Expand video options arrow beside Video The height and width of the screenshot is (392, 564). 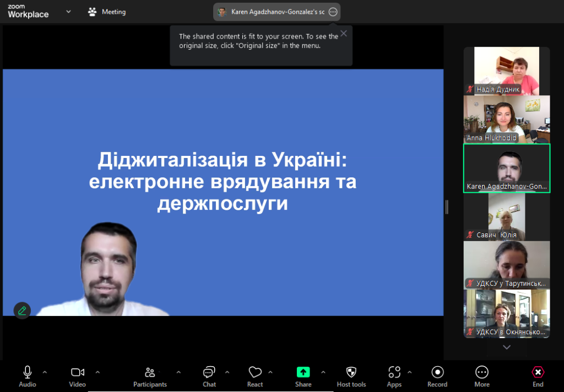coord(97,372)
